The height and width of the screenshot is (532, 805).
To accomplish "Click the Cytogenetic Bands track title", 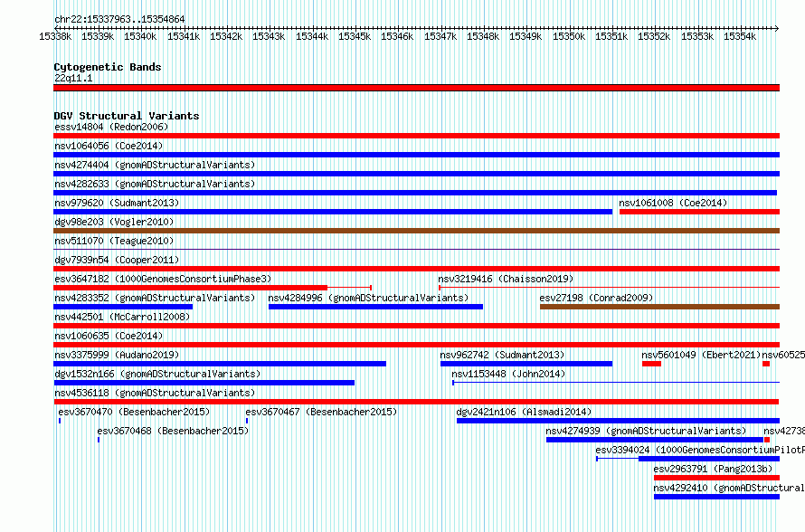I will pyautogui.click(x=108, y=67).
